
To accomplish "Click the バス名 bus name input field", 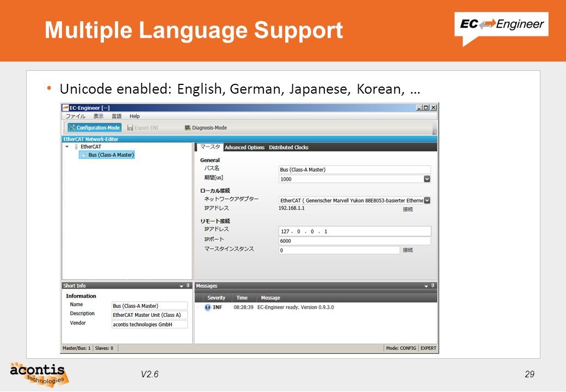I will [x=354, y=170].
